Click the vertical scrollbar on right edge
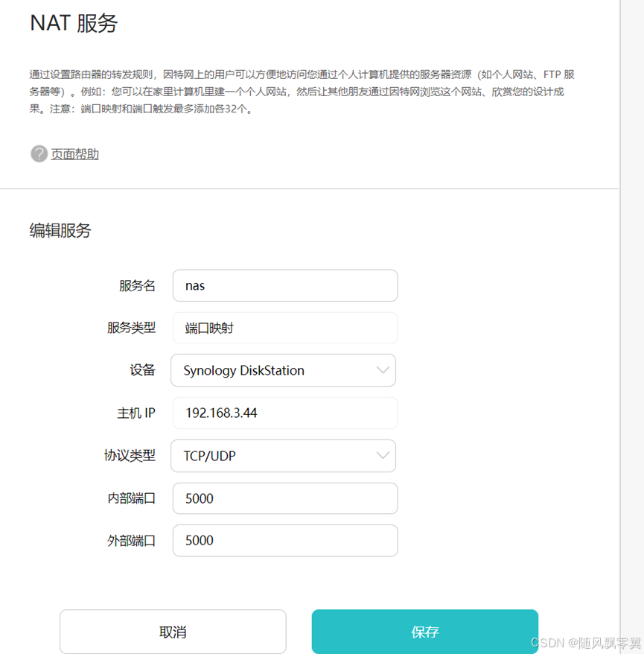 click(632, 327)
